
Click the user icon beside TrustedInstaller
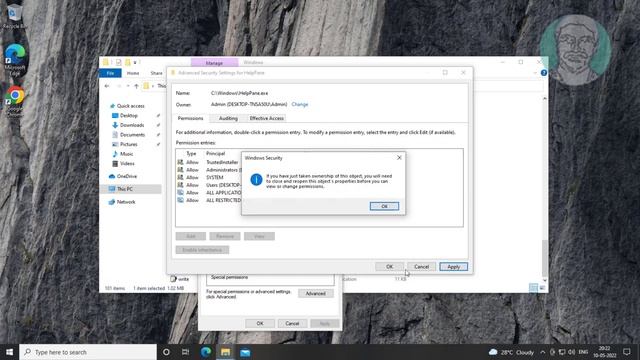tap(180, 162)
